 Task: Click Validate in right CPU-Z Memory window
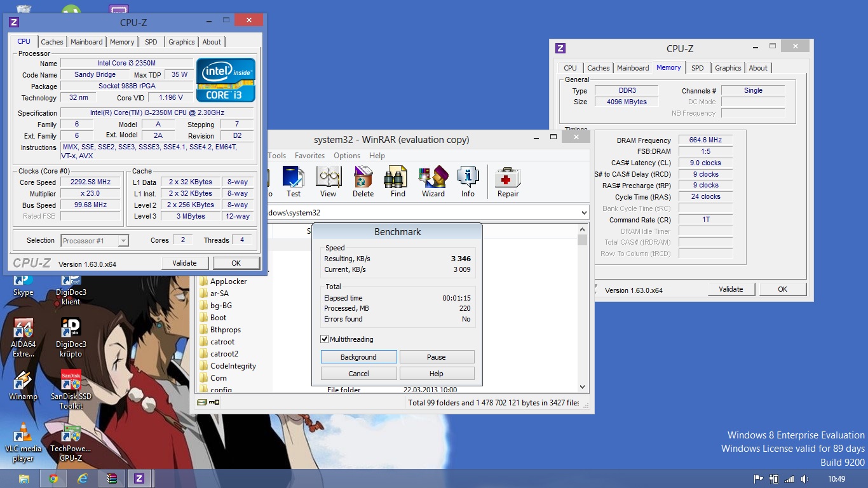click(731, 289)
